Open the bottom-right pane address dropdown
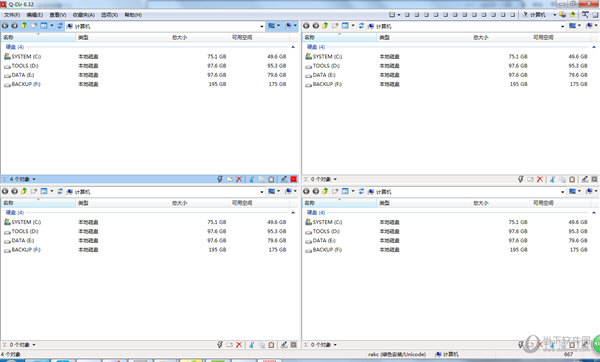The width and height of the screenshot is (600, 362). click(x=562, y=191)
